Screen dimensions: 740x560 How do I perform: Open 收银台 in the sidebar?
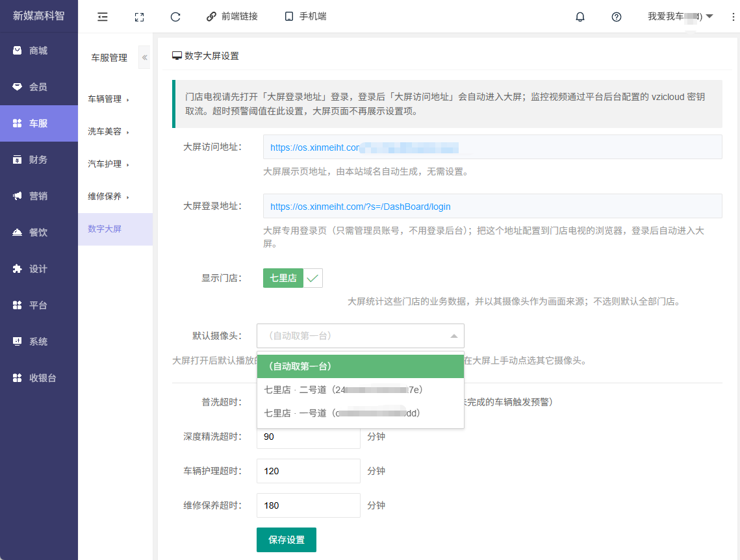point(39,378)
